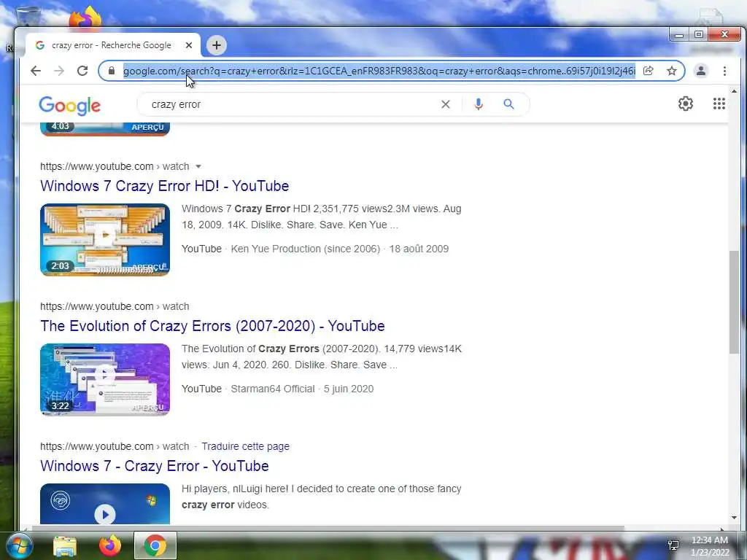The image size is (747, 560).
Task: Switch to Chrome via the taskbar icon
Action: pos(155,545)
